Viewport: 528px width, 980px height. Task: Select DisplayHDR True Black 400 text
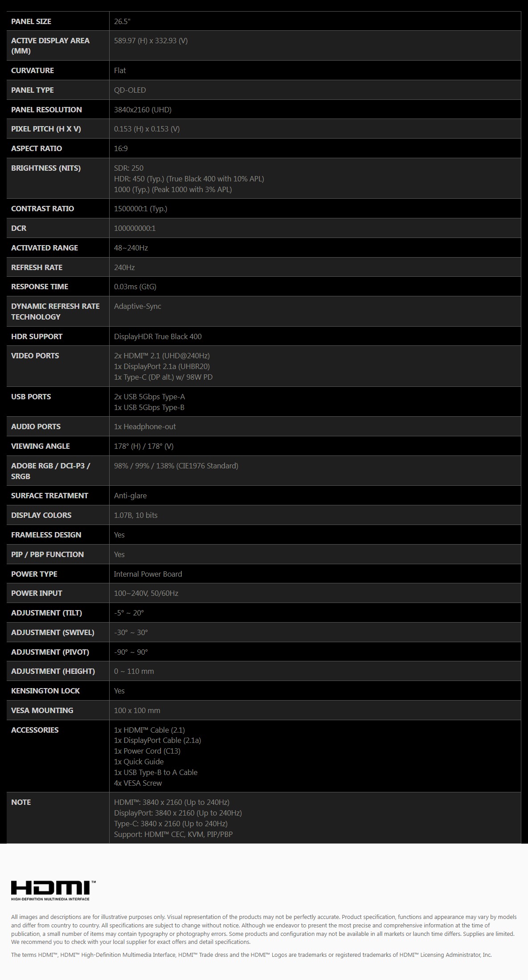click(x=158, y=336)
